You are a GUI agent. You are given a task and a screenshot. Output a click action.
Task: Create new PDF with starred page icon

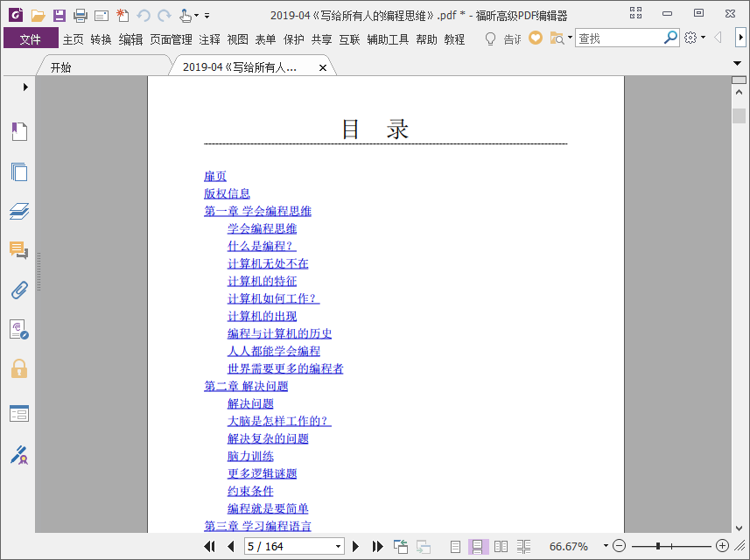(x=123, y=15)
